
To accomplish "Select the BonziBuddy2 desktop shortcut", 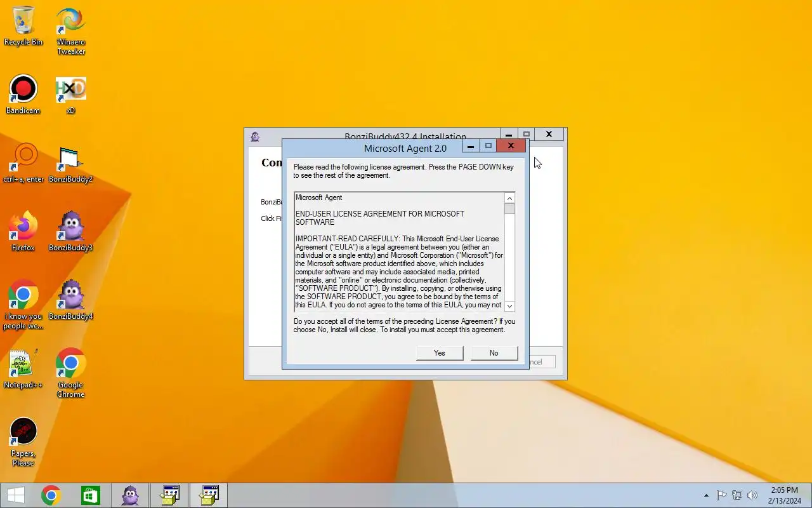I will tap(70, 163).
